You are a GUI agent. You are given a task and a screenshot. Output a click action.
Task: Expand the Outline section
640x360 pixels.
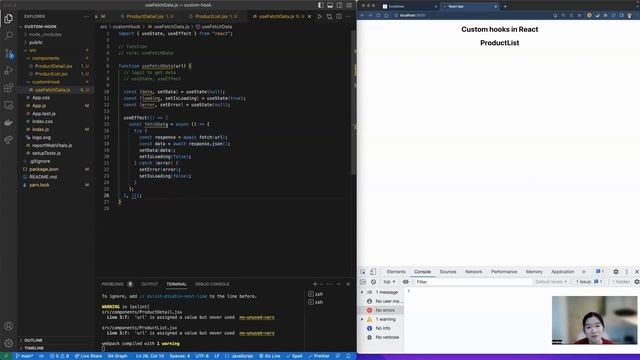[x=33, y=340]
